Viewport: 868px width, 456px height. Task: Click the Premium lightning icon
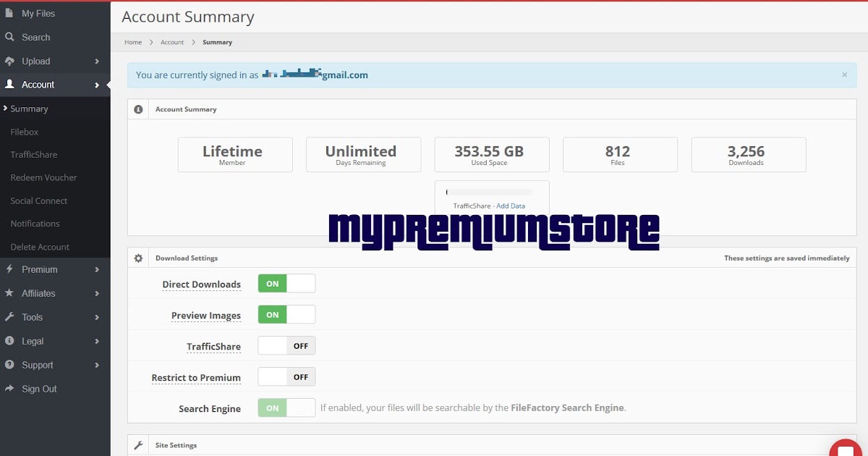(10, 269)
